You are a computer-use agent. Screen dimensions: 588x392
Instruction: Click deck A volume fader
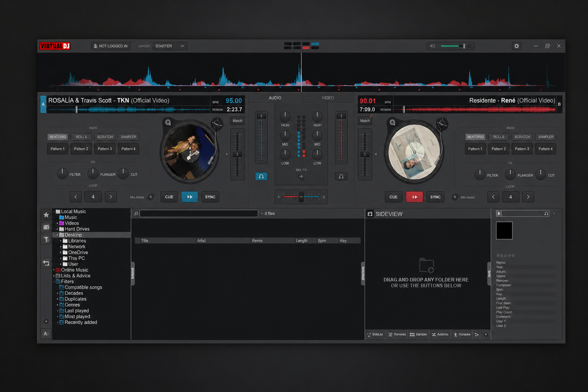coord(261,116)
